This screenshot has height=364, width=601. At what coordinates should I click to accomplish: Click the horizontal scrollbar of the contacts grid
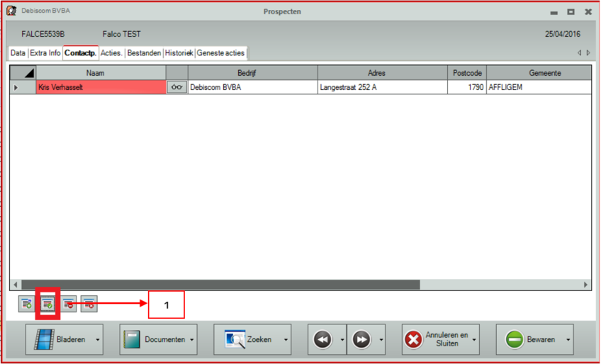click(220, 284)
